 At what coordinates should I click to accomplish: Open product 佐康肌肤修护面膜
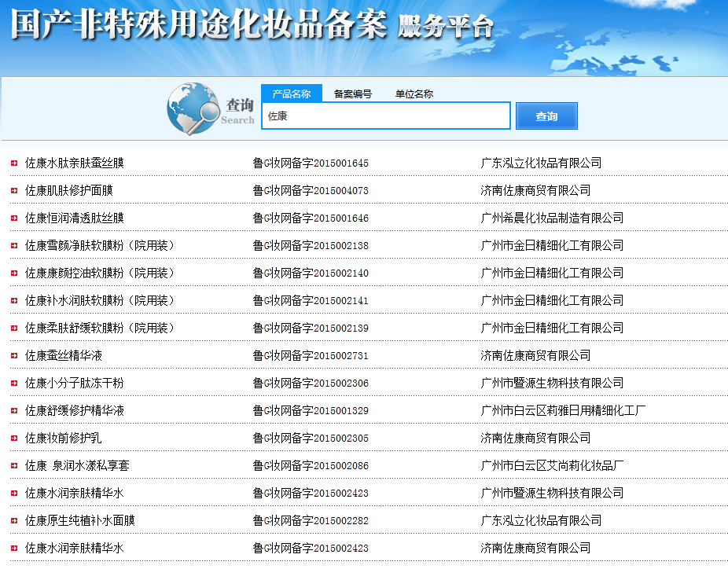pos(68,190)
